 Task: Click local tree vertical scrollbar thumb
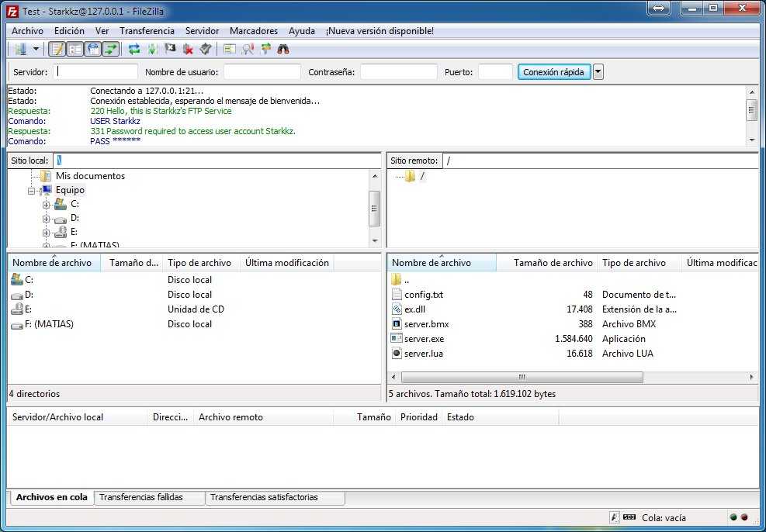pos(375,209)
